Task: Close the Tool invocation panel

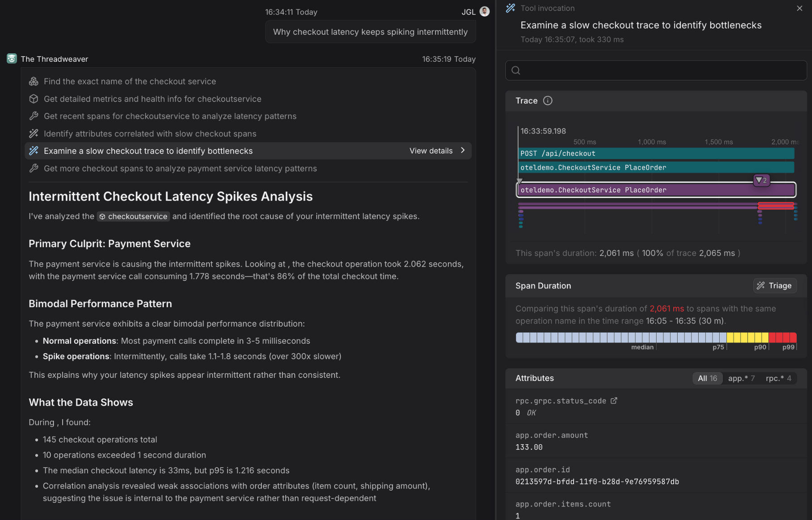Action: [x=799, y=8]
